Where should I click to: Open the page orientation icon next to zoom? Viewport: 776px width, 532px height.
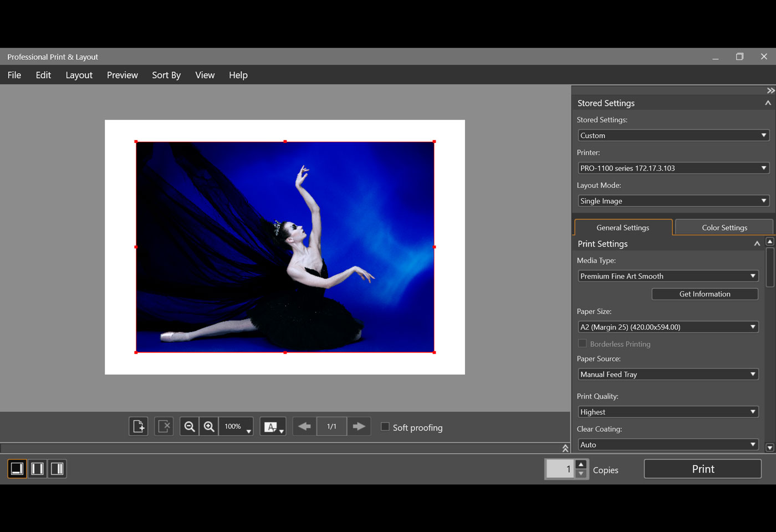273,426
